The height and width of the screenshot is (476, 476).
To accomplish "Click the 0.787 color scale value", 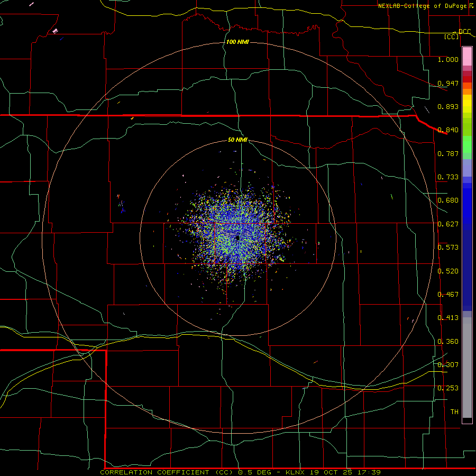I will pyautogui.click(x=448, y=153).
